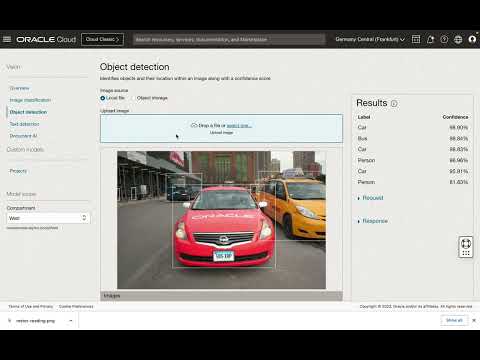This screenshot has width=480, height=360.
Task: Open the Germany Central region dropdown
Action: 370,39
